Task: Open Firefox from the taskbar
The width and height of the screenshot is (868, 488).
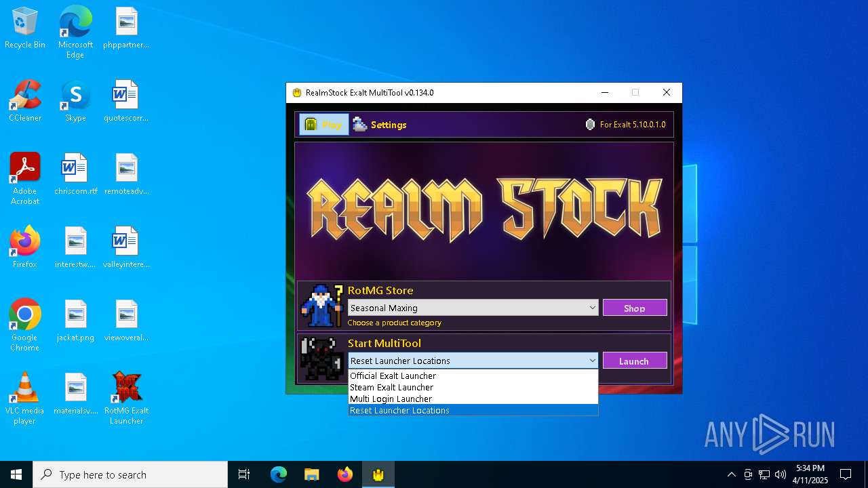Action: coord(345,474)
